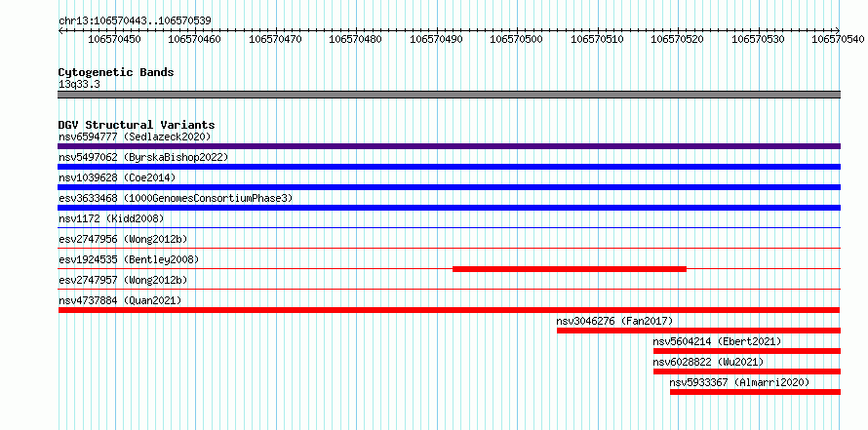Open the nsv5604214 (Ebert2021) label
The width and height of the screenshot is (868, 430).
coord(718,341)
